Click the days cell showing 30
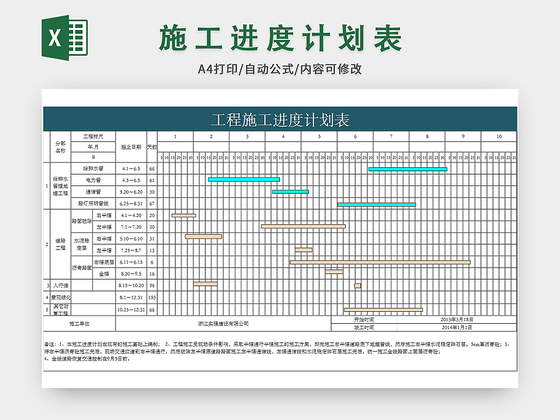The height and width of the screenshot is (420, 560). 152,192
